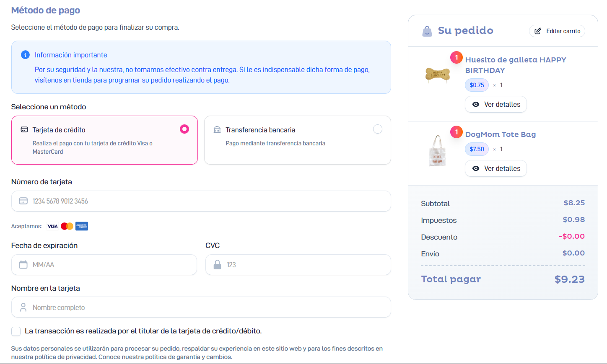Viewport: 607px width, 364px height.
Task: Click the Número de tarjeta input field
Action: 201,201
